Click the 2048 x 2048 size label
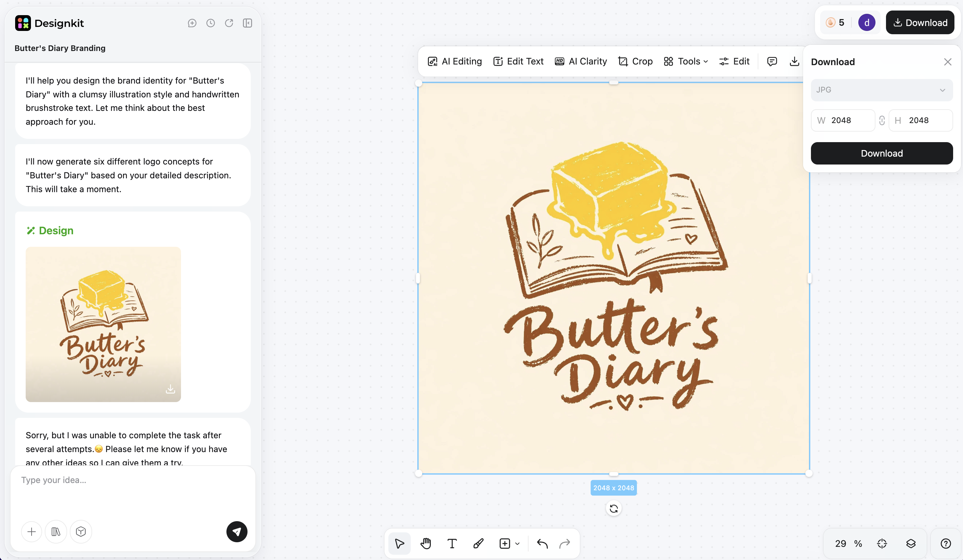 pos(613,488)
